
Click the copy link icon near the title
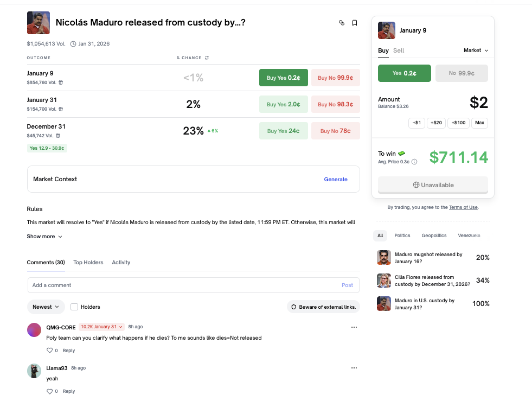pos(342,23)
